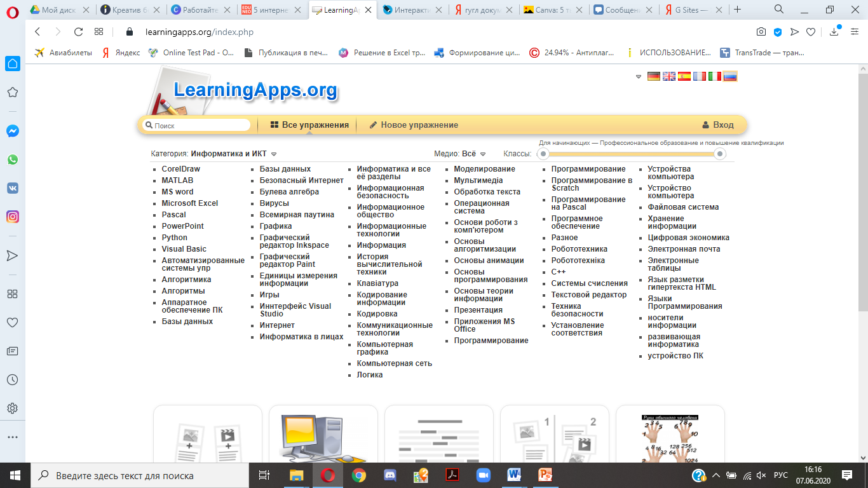Open the Робототехника category link
Screen dimensions: 868x488
click(579, 249)
